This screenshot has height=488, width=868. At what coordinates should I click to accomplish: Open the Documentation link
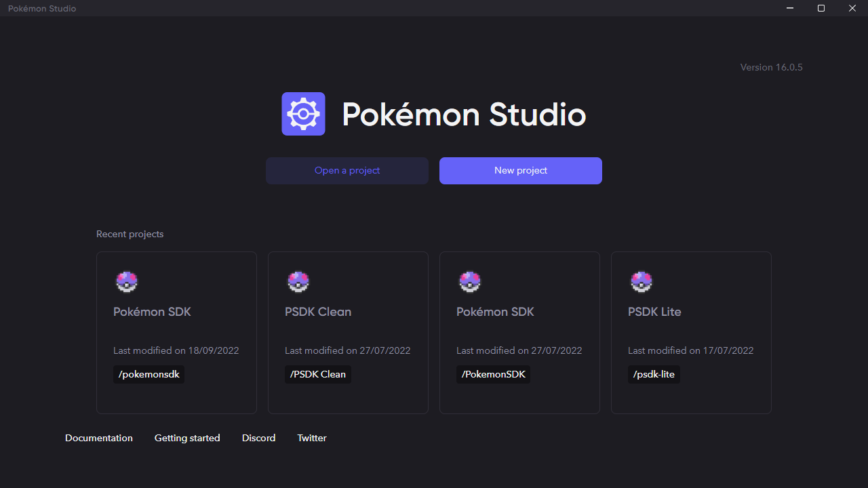point(99,438)
